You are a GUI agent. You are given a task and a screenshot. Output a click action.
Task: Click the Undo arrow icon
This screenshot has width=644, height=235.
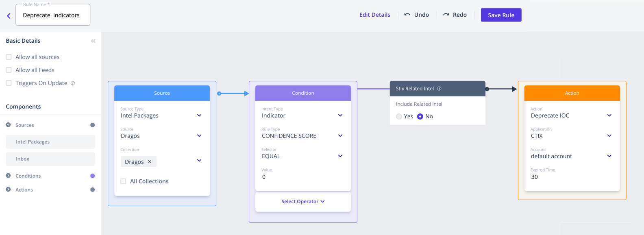click(x=407, y=15)
